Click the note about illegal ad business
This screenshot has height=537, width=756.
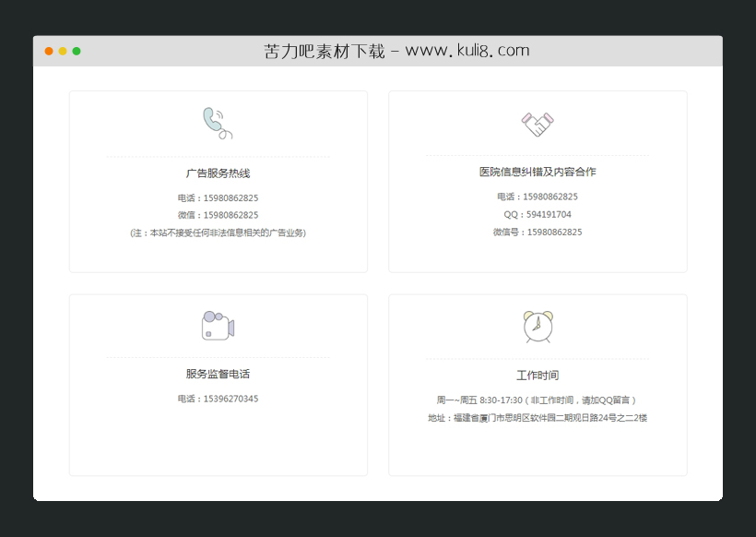click(x=217, y=233)
